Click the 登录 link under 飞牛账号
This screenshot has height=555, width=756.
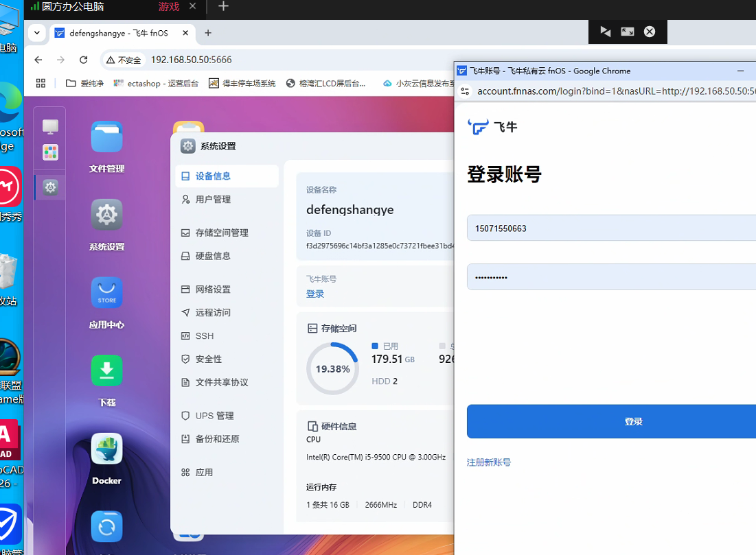point(315,294)
